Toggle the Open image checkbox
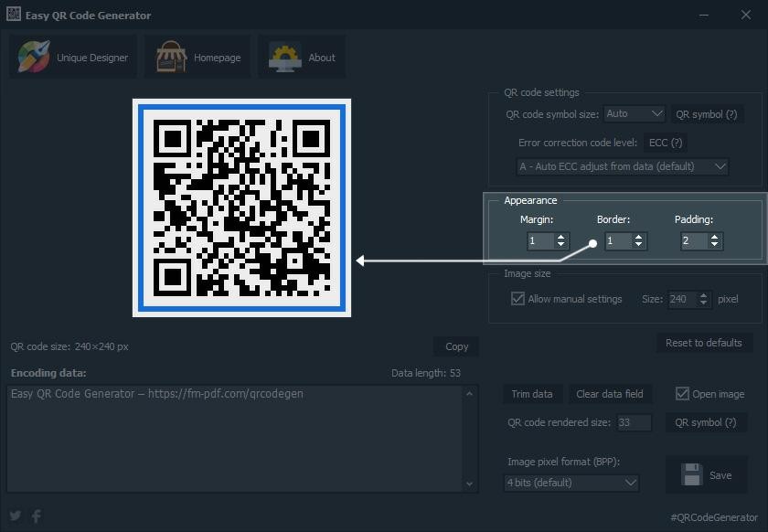This screenshot has width=768, height=532. (682, 393)
